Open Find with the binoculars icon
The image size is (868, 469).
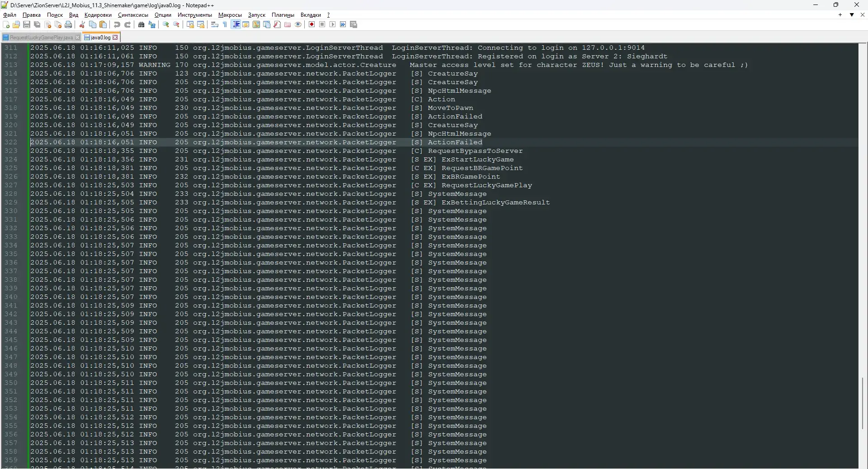point(141,24)
